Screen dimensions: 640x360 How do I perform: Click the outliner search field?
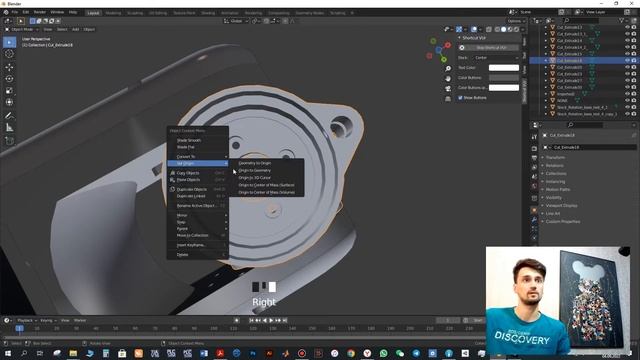point(581,20)
